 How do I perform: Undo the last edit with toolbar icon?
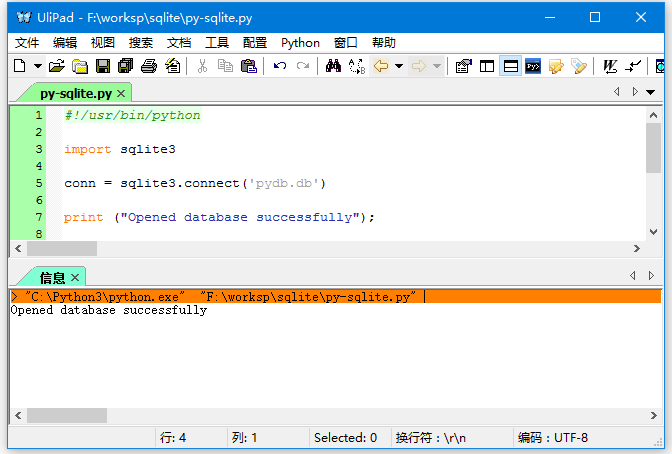(x=279, y=66)
